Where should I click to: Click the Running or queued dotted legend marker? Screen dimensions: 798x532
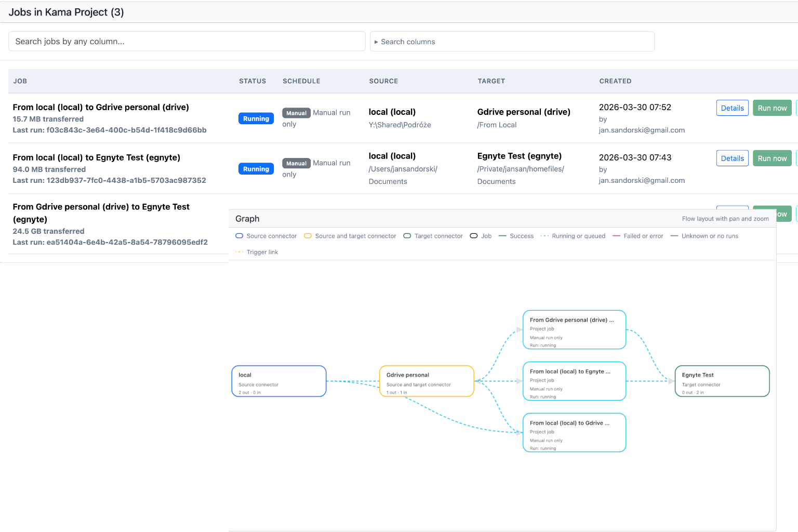pos(544,236)
